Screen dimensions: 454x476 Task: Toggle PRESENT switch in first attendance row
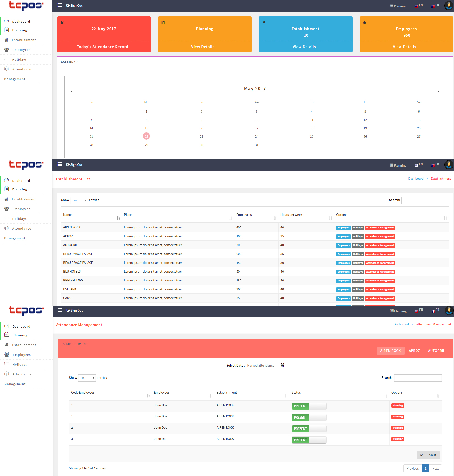point(309,406)
